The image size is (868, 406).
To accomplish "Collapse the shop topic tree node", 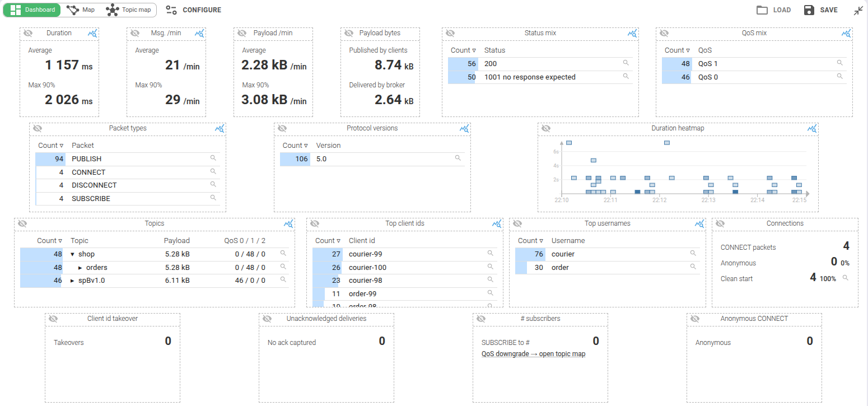I will pyautogui.click(x=72, y=254).
